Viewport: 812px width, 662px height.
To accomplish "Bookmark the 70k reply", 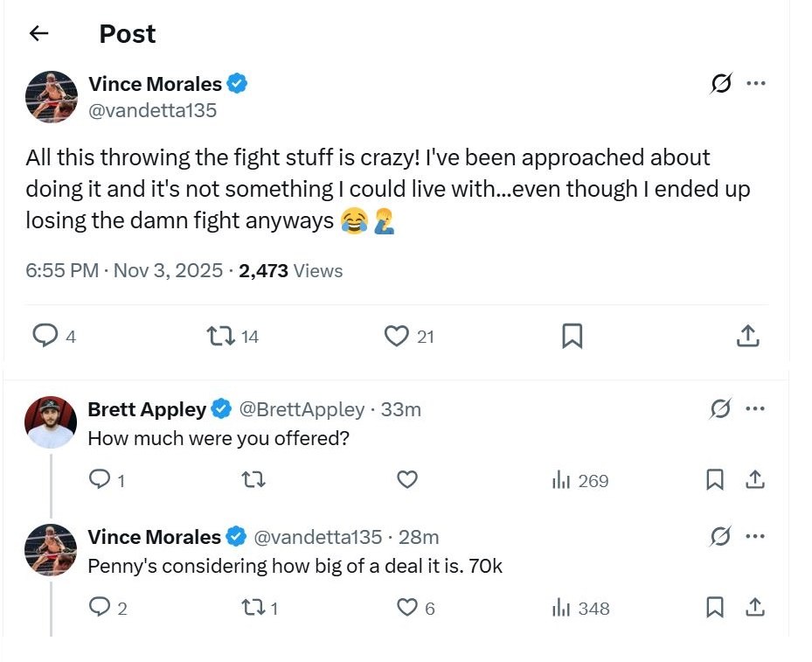I will click(x=714, y=608).
